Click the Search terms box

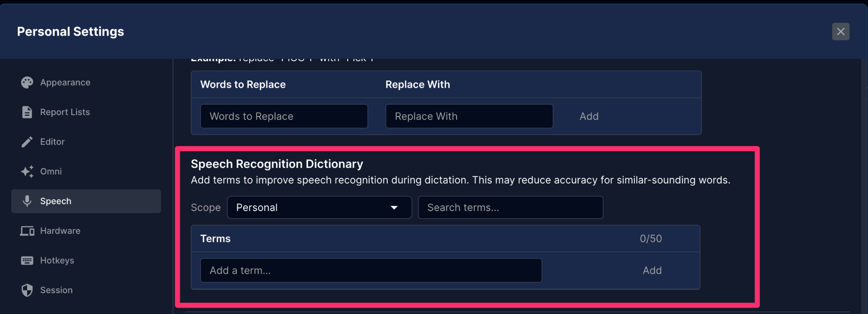(510, 208)
